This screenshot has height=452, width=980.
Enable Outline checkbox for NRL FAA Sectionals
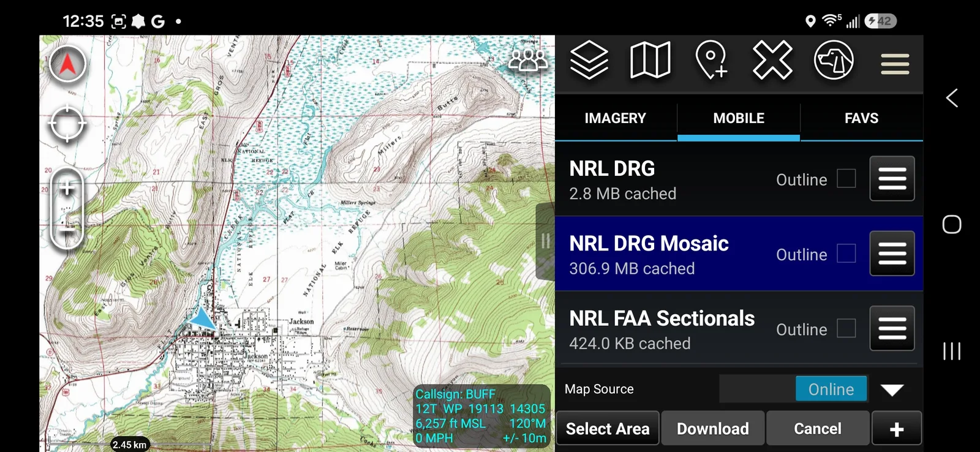(846, 328)
